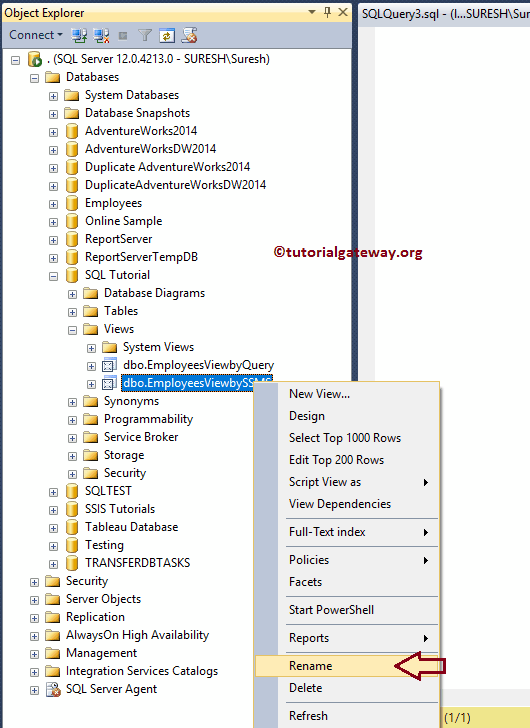
Task: Select Service Broker folder
Action: coord(141,437)
